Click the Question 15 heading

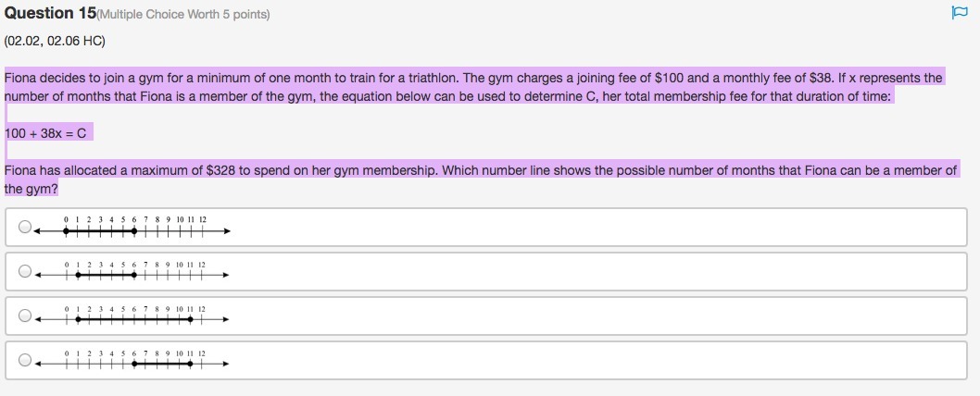pyautogui.click(x=51, y=13)
